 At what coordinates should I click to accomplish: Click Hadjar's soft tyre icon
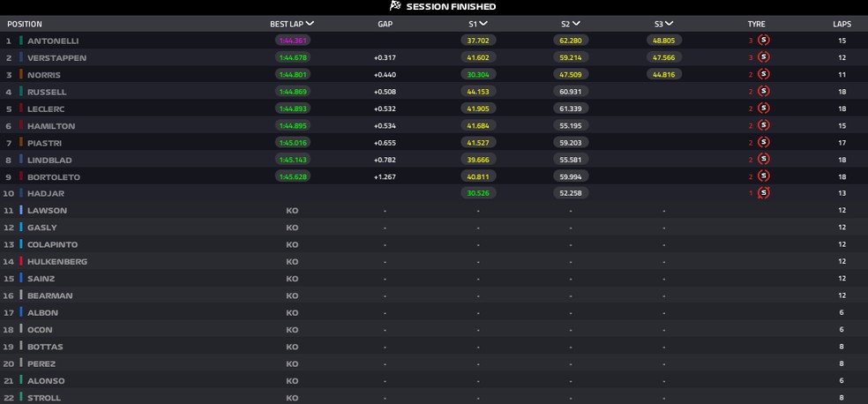tap(764, 193)
